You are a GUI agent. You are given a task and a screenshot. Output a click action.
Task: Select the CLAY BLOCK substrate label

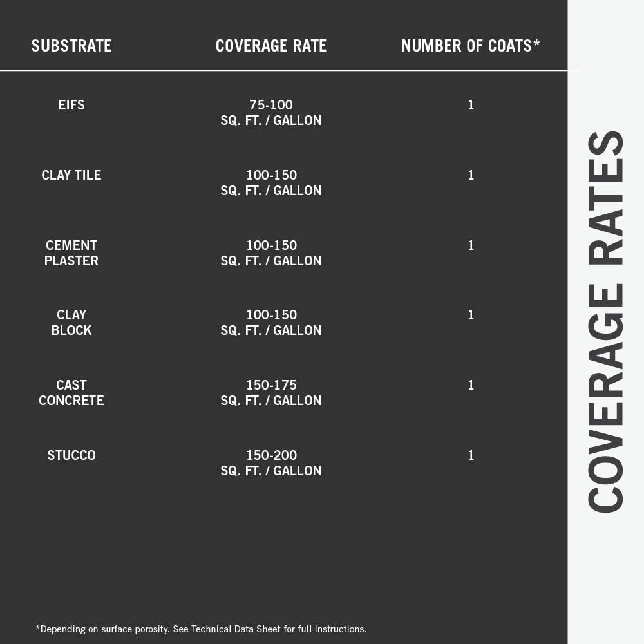(x=71, y=323)
